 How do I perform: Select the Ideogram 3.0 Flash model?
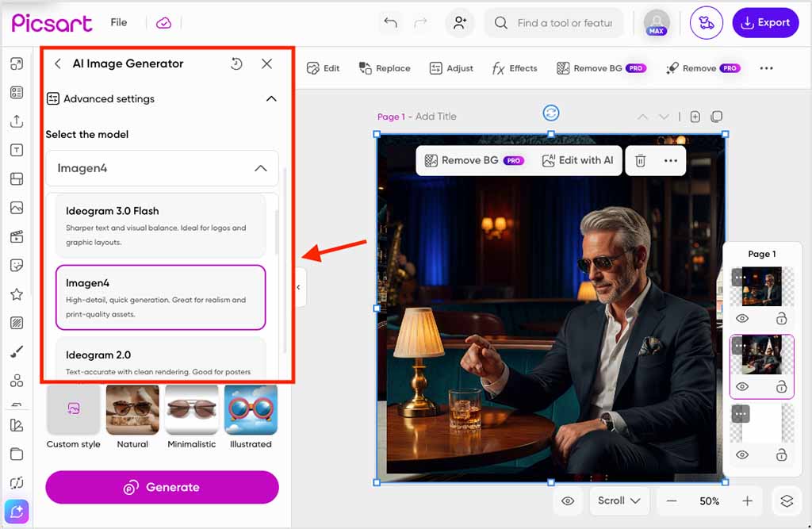[x=160, y=225]
